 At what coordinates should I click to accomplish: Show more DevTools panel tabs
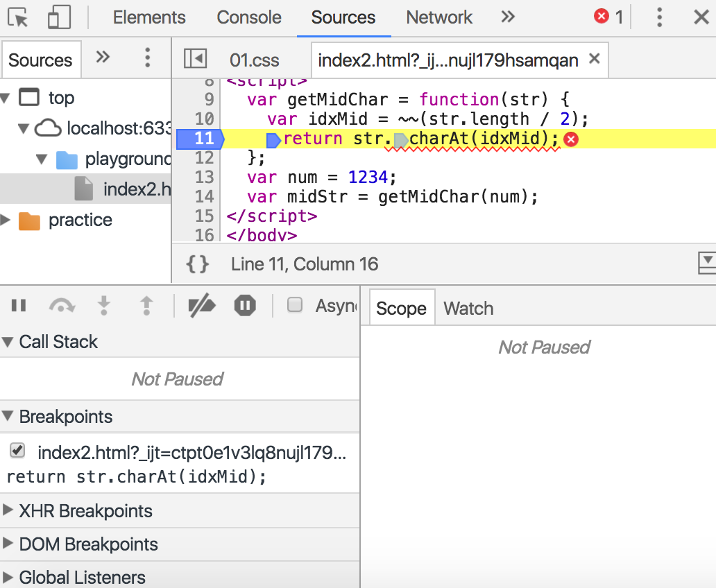(508, 17)
